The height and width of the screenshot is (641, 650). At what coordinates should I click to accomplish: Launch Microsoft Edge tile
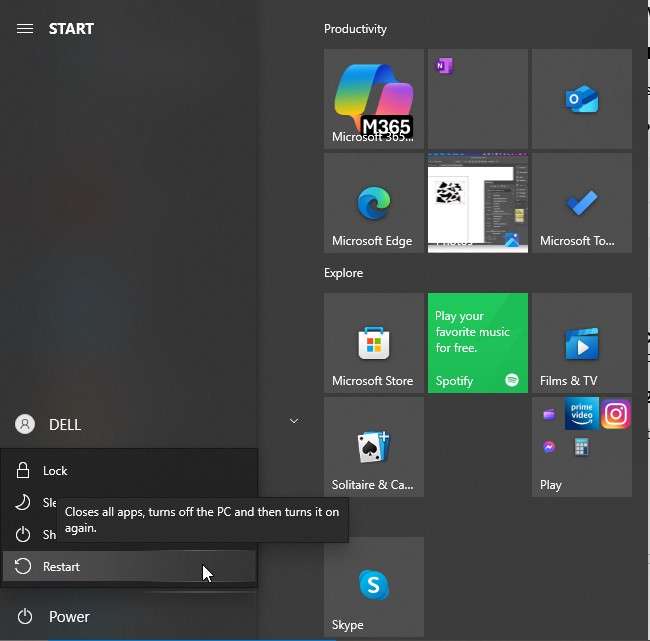tap(374, 203)
